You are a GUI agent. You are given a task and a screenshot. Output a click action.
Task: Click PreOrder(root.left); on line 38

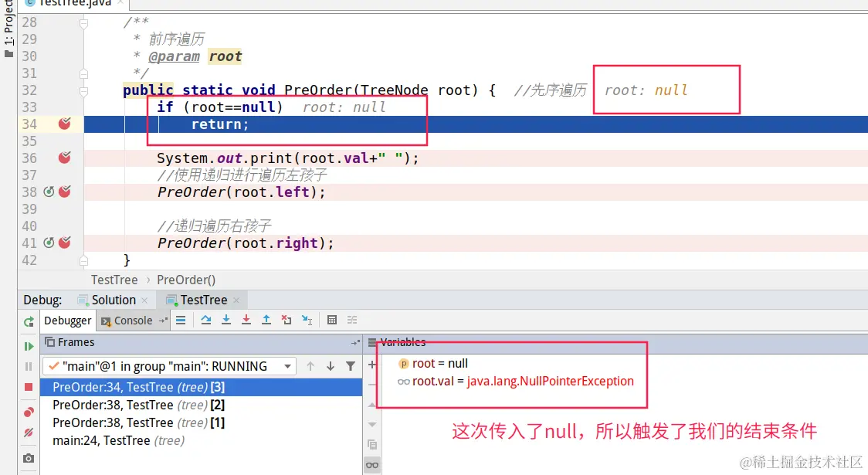click(x=242, y=192)
